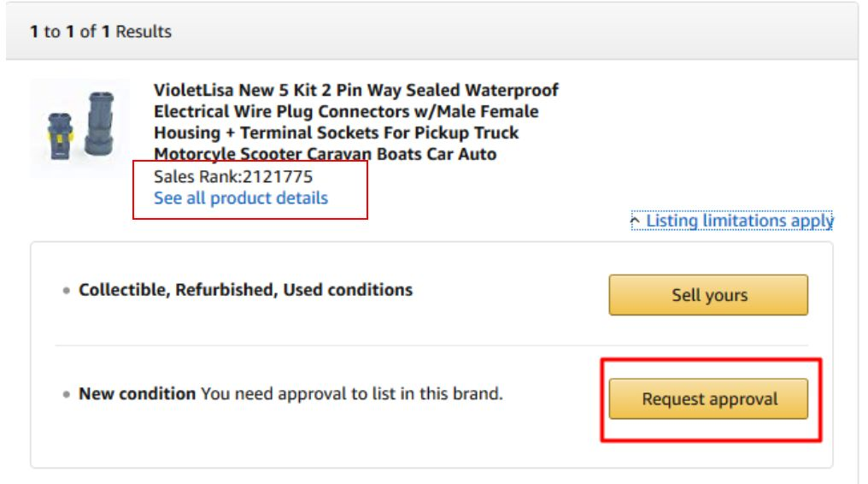Click the yellow-banded small connector in thumbnail

click(x=60, y=135)
